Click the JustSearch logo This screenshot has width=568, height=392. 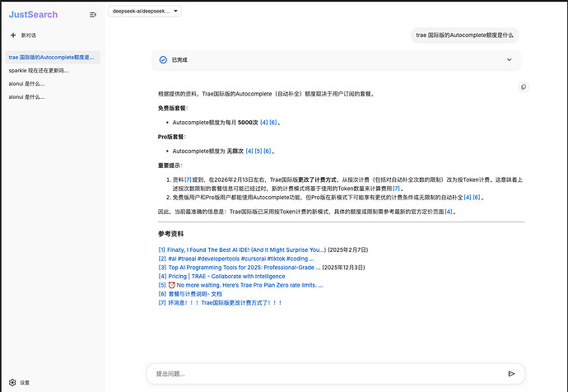click(x=33, y=15)
